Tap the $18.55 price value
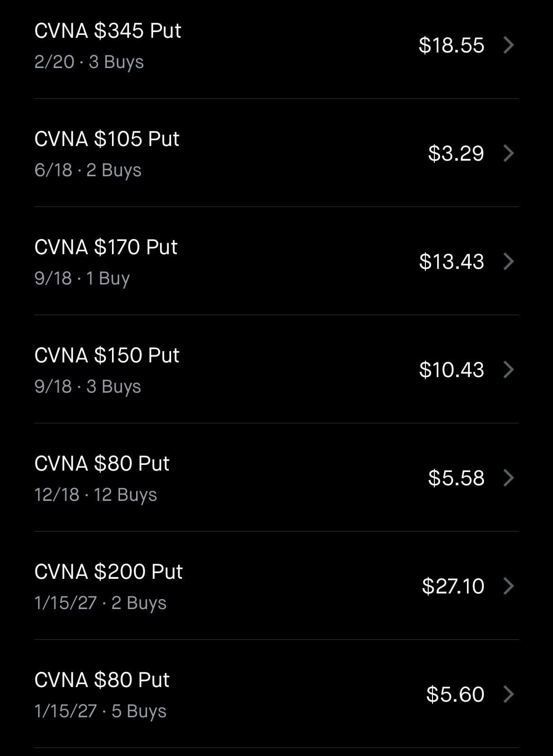Viewport: 553px width, 756px height. 451,45
